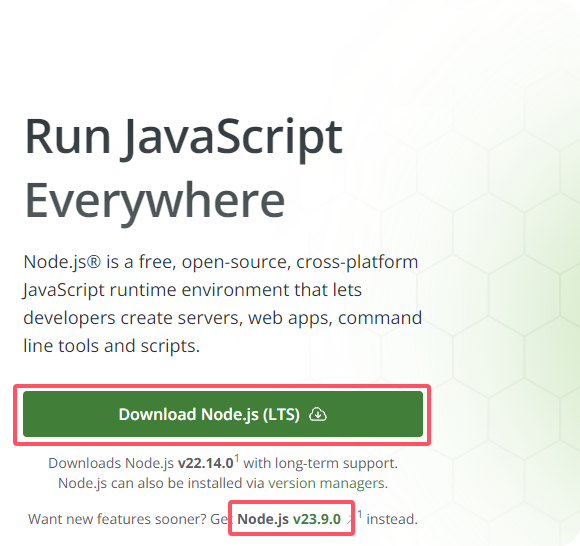Click the "line tools and scripts." text
Image resolution: width=580 pixels, height=546 pixels.
pos(111,346)
